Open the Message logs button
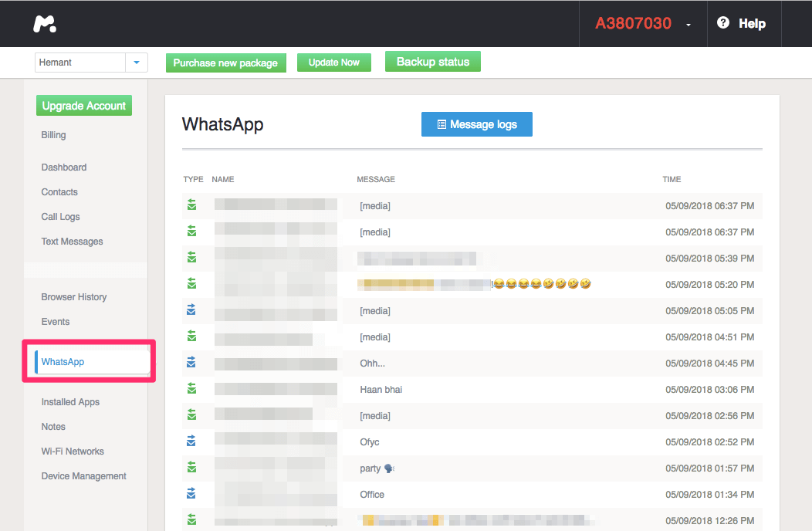Image resolution: width=812 pixels, height=531 pixels. [477, 124]
